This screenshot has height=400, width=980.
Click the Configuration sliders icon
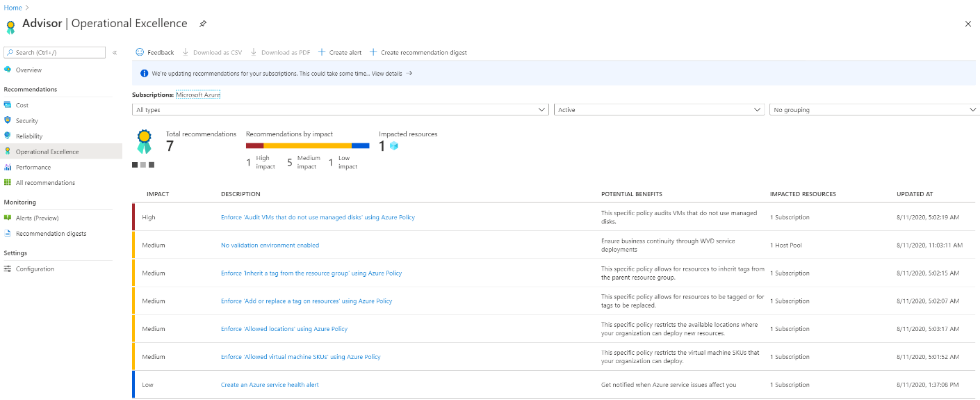coord(8,269)
